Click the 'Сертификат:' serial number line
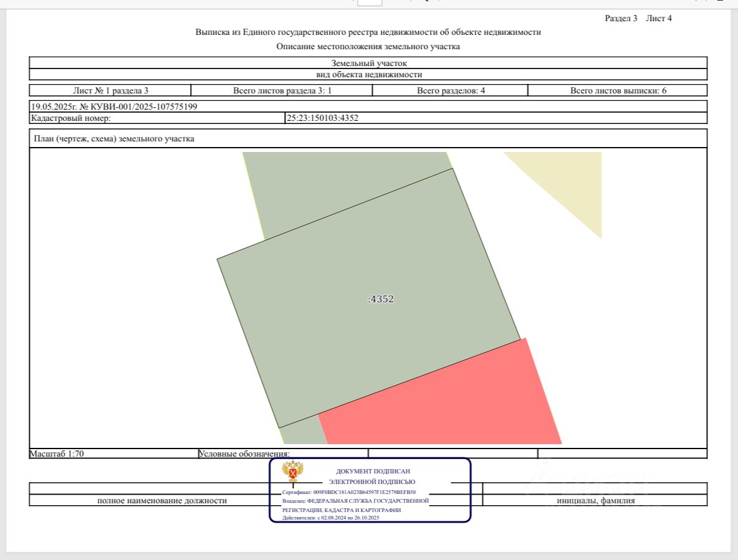The width and height of the screenshot is (738, 560). pyautogui.click(x=349, y=492)
